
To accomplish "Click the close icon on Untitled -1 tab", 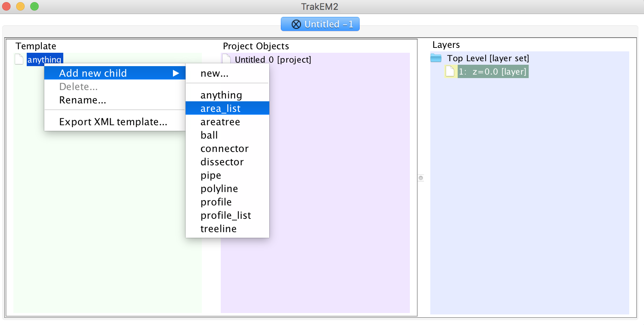I will coord(296,24).
